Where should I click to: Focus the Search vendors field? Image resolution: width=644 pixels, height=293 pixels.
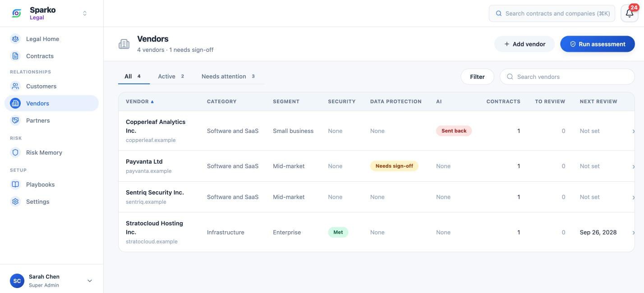[x=567, y=77]
